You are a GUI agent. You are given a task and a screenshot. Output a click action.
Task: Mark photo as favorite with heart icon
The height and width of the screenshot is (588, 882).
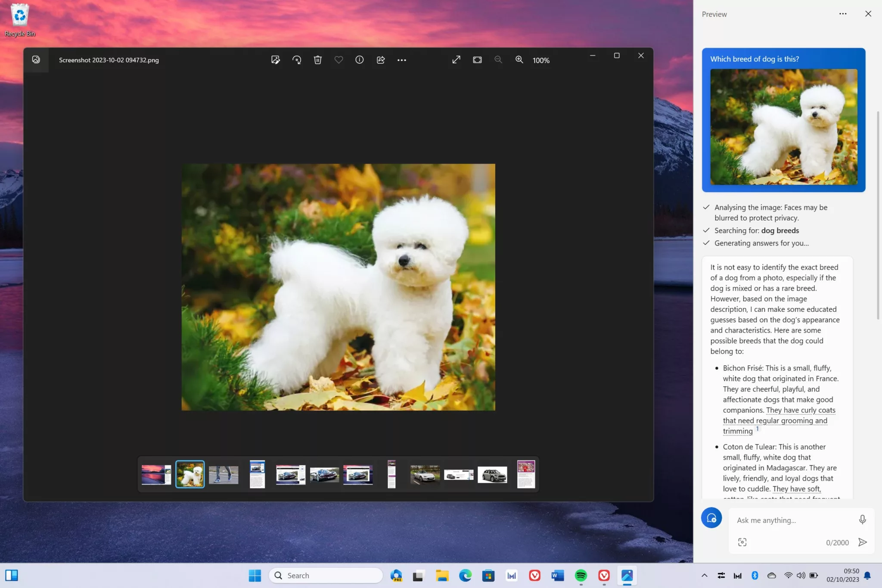point(339,60)
